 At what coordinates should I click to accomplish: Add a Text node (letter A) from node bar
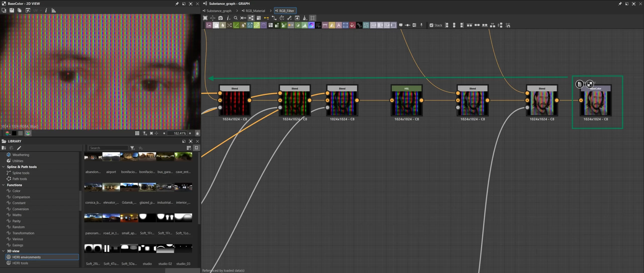[x=339, y=25]
